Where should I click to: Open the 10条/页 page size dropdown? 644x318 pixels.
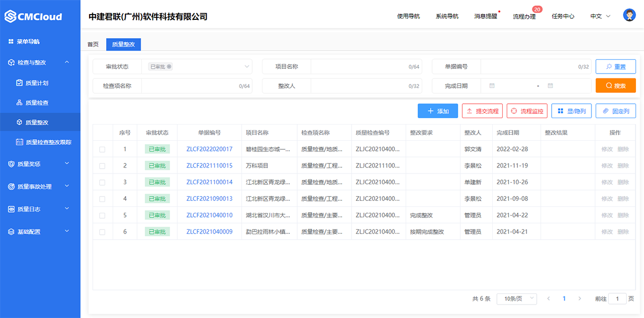(517, 299)
